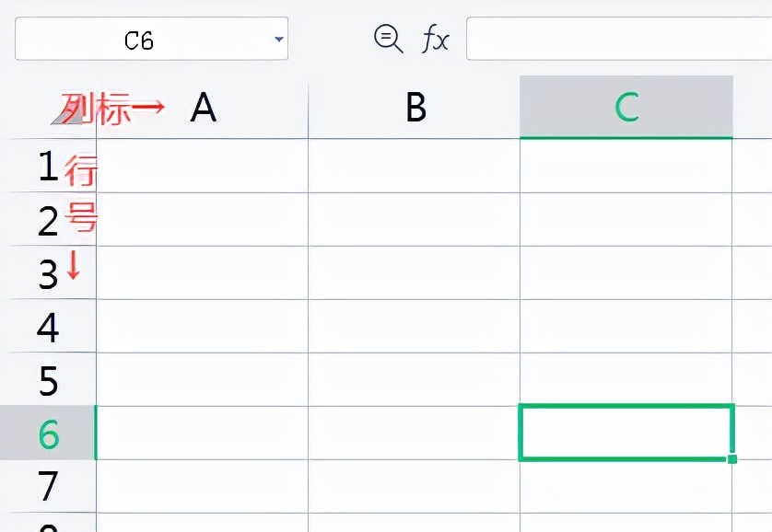Select column C header
Image resolution: width=772 pixels, height=532 pixels.
pos(626,109)
